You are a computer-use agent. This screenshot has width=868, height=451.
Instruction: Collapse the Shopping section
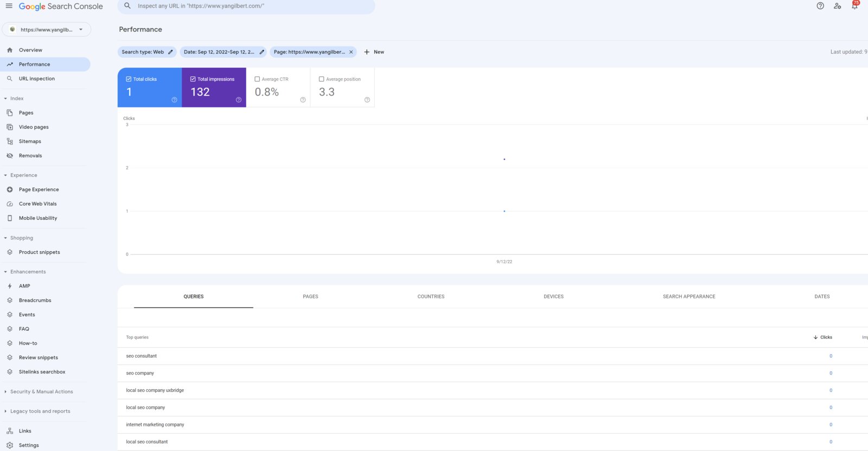5,238
